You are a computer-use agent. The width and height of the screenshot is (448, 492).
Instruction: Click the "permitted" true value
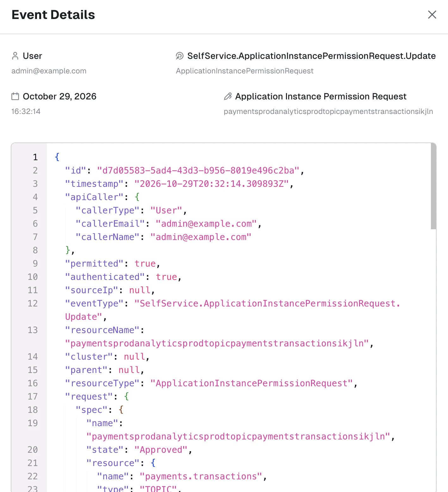coord(145,264)
